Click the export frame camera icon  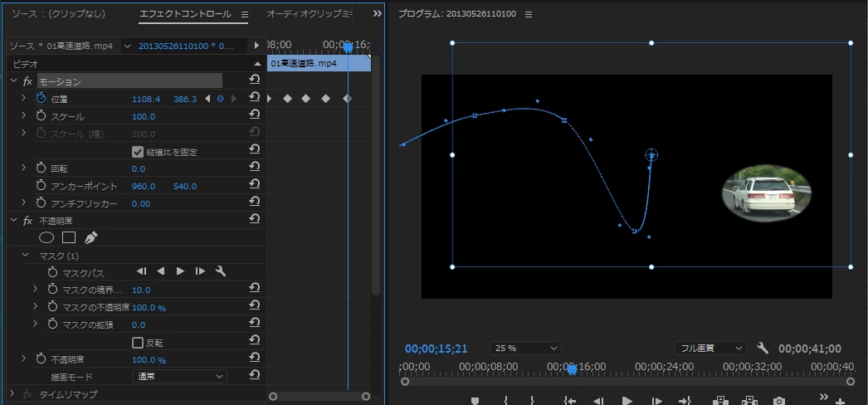(779, 400)
